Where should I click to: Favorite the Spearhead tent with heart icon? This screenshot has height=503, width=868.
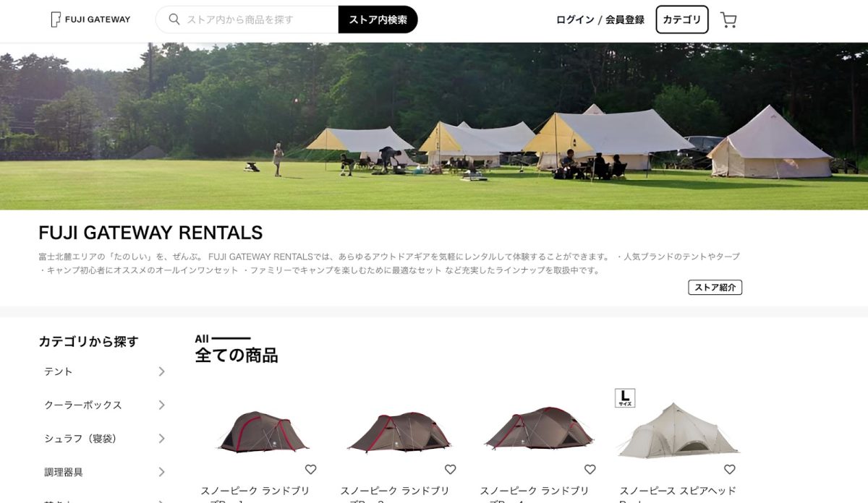point(729,469)
